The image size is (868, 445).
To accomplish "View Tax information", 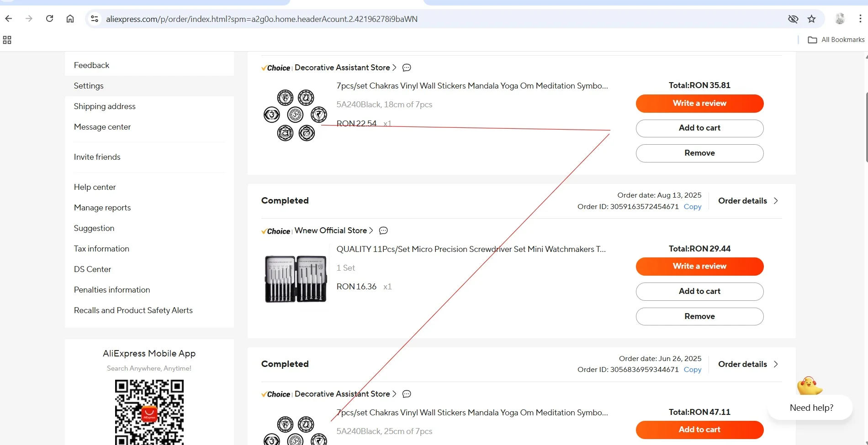I will coord(101,249).
